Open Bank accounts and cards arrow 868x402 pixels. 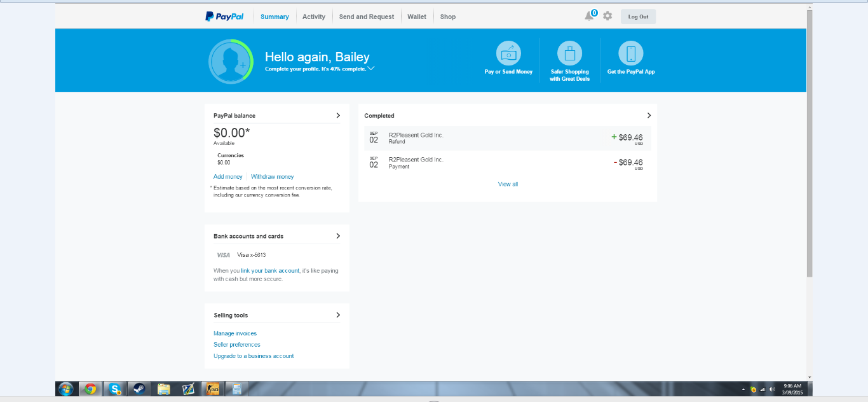click(x=338, y=235)
